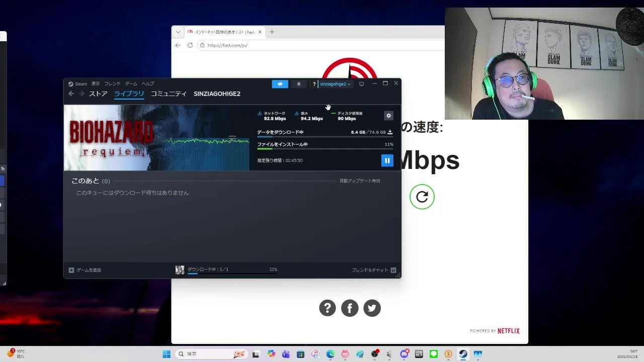Select the fast.com browser tab
The image size is (644, 362).
coord(225,32)
